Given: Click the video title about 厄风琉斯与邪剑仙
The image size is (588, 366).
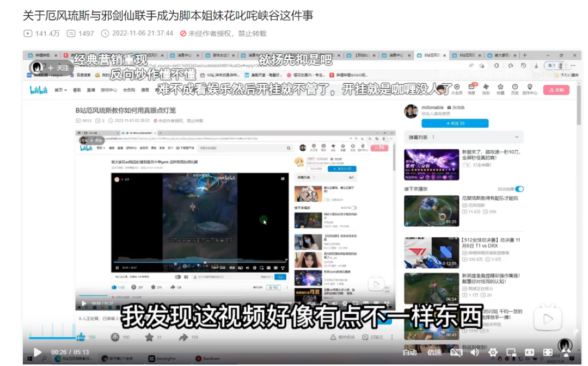Looking at the screenshot, I should point(168,15).
